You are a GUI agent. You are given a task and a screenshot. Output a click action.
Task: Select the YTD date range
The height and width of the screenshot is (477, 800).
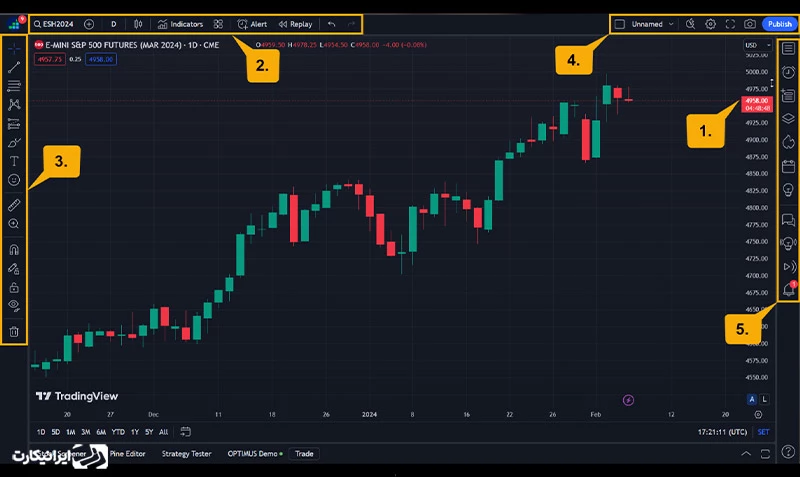coord(118,432)
